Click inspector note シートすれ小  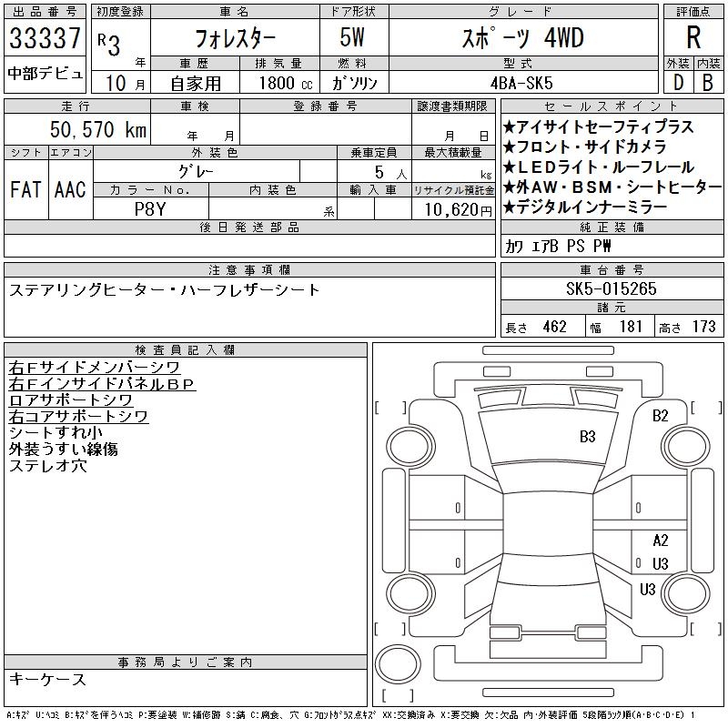[56, 432]
